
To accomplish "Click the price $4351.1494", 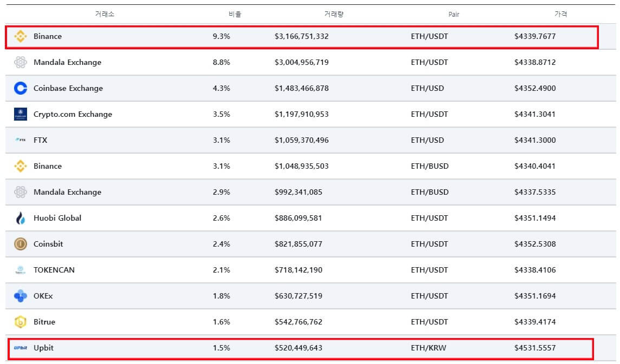I will (535, 219).
